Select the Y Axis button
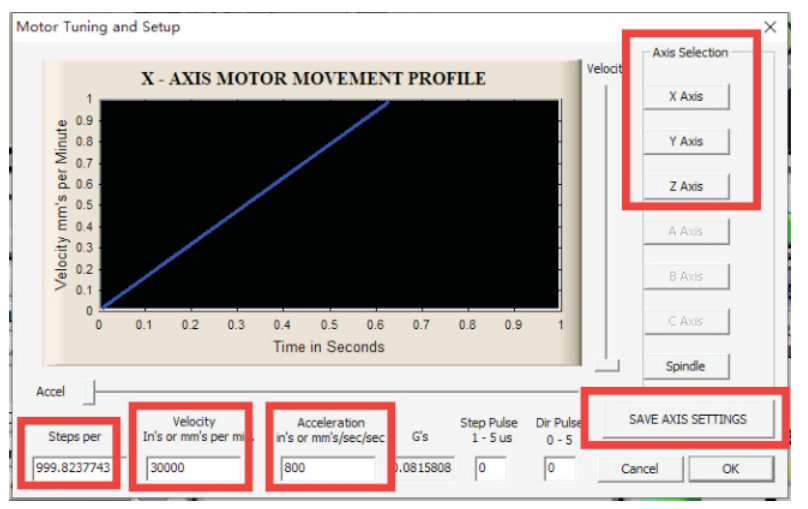Image resolution: width=808 pixels, height=509 pixels. pyautogui.click(x=685, y=142)
